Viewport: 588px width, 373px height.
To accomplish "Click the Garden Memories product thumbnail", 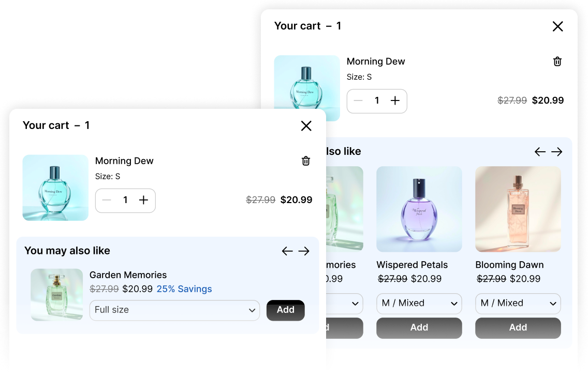I will 56,295.
